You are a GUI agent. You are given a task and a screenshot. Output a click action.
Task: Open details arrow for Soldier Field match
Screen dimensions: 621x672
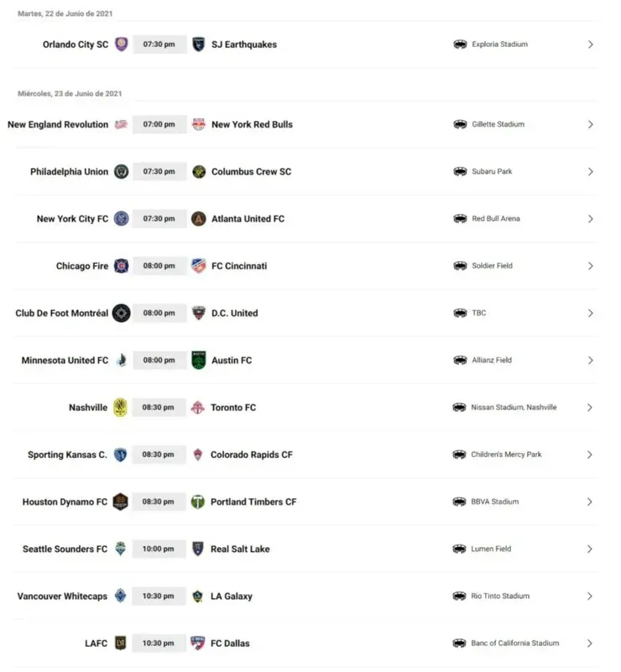click(x=591, y=266)
